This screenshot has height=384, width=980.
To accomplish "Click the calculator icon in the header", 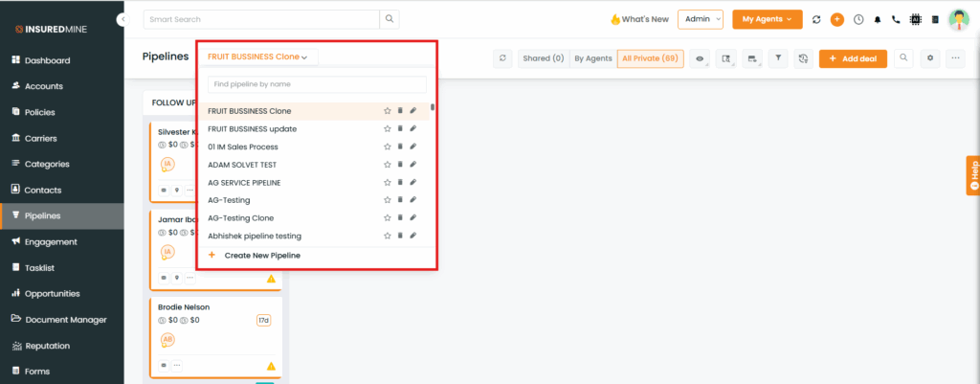I will tap(935, 19).
